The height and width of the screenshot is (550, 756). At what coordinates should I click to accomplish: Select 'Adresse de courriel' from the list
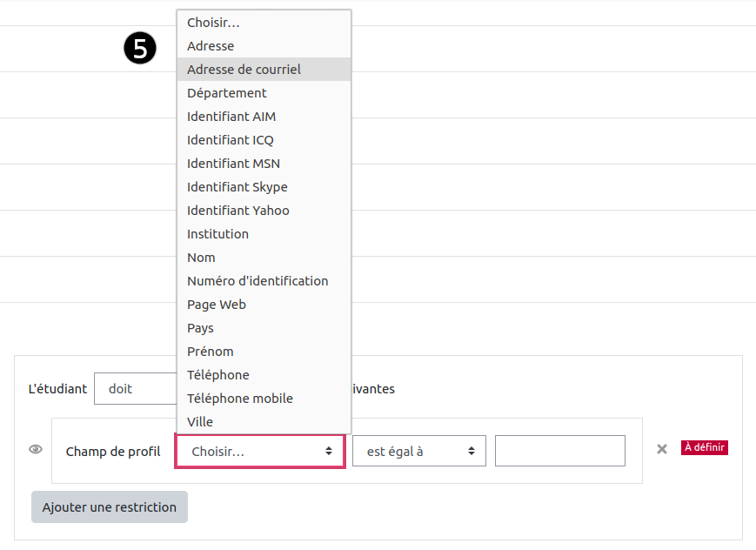(244, 70)
